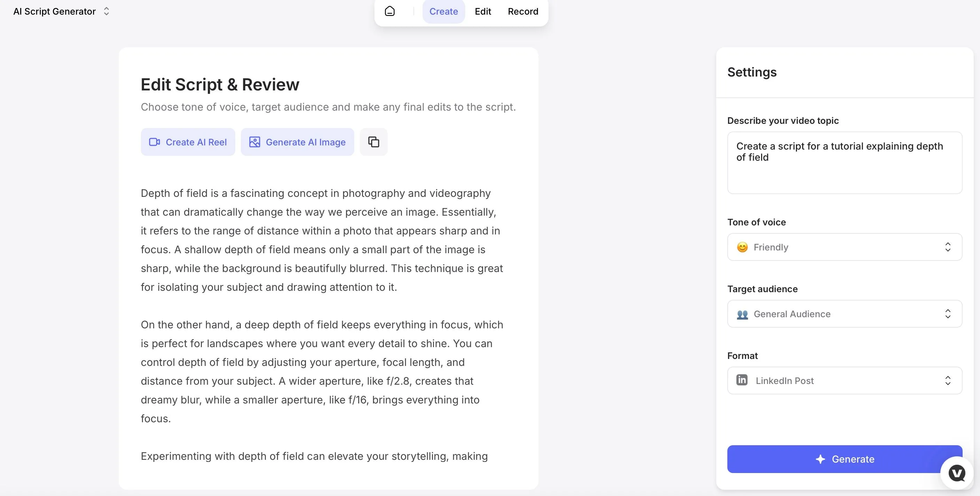980x496 pixels.
Task: Open the chat widget bubble icon
Action: click(956, 473)
